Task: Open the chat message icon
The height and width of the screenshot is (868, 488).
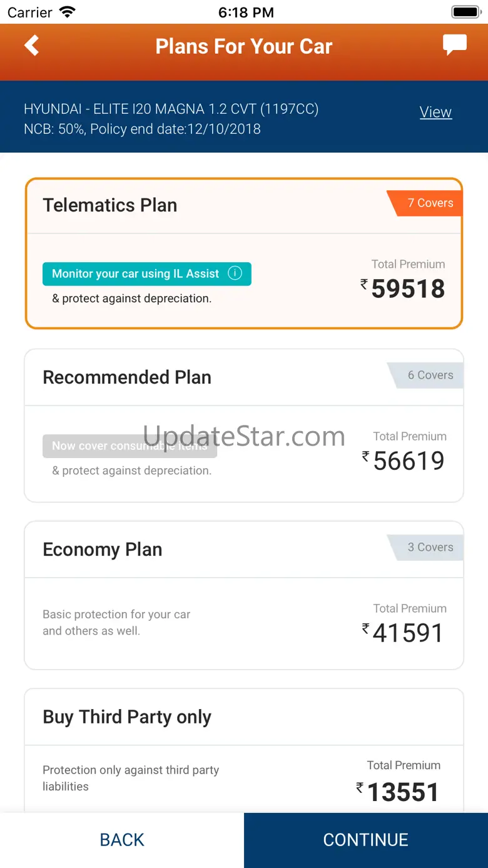Action: pyautogui.click(x=455, y=45)
